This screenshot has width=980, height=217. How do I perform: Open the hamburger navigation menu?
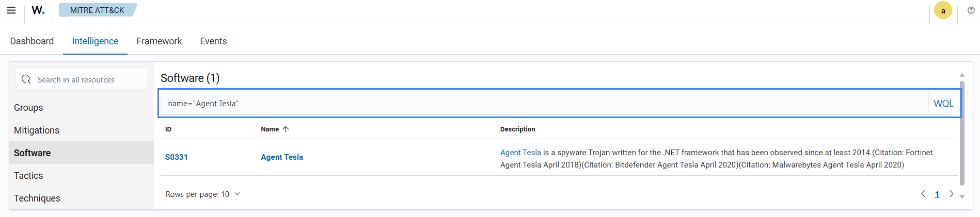11,10
